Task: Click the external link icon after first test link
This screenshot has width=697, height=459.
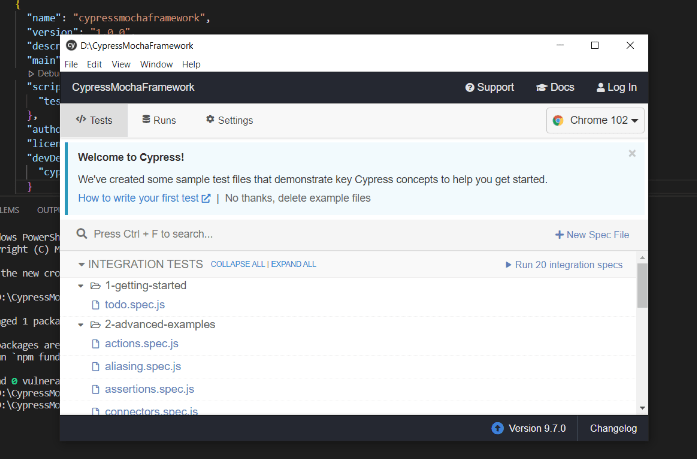Action: [x=206, y=199]
